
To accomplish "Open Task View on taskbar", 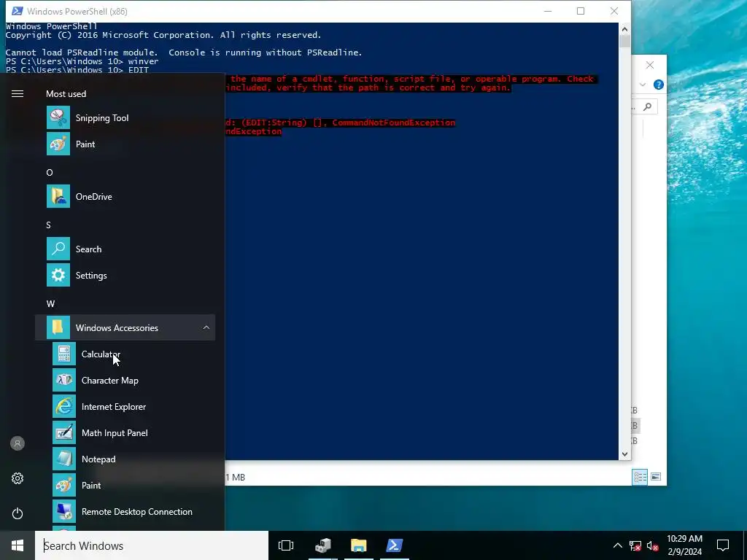I will pos(286,545).
